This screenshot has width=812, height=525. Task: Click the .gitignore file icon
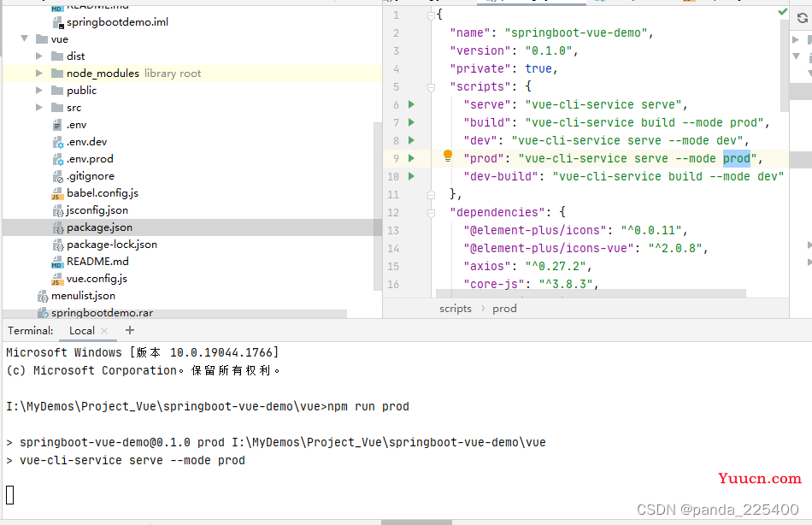click(57, 176)
